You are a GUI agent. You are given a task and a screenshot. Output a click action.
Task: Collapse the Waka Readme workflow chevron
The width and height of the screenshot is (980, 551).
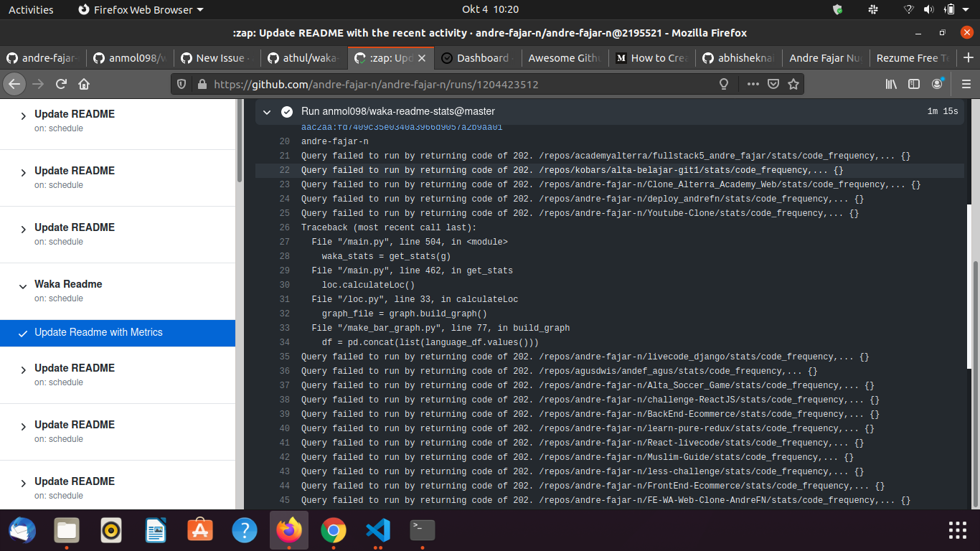22,286
